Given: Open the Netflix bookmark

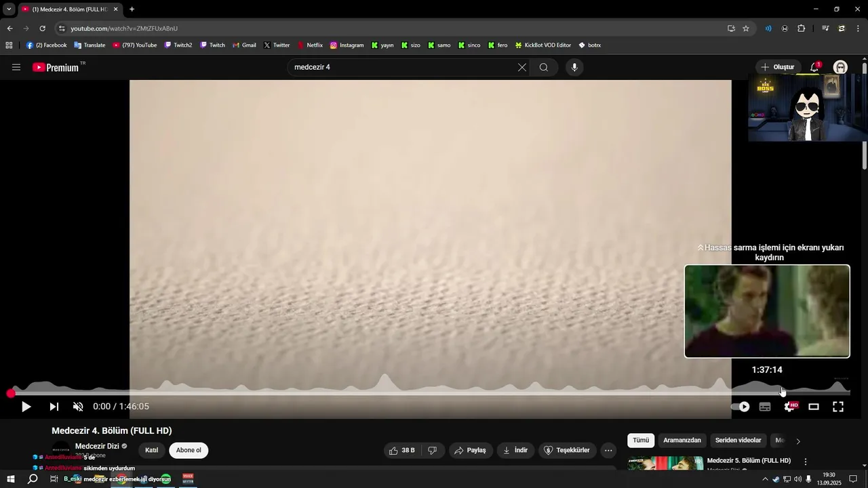Looking at the screenshot, I should coord(310,45).
